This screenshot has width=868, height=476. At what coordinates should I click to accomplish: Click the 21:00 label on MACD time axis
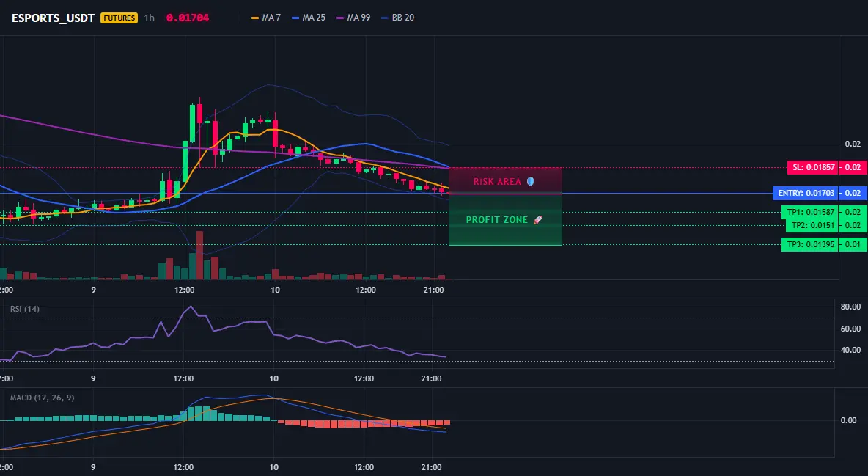click(x=432, y=467)
